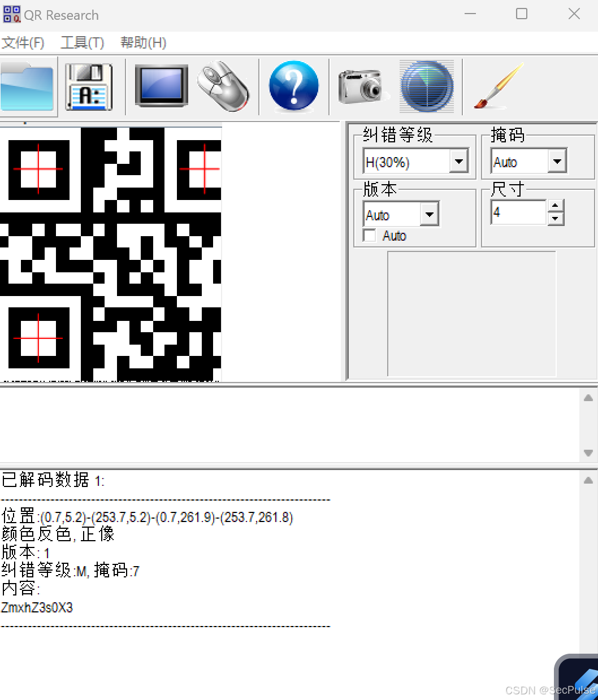
Task: Click scroll down arrow of middle text pane
Action: [x=588, y=453]
